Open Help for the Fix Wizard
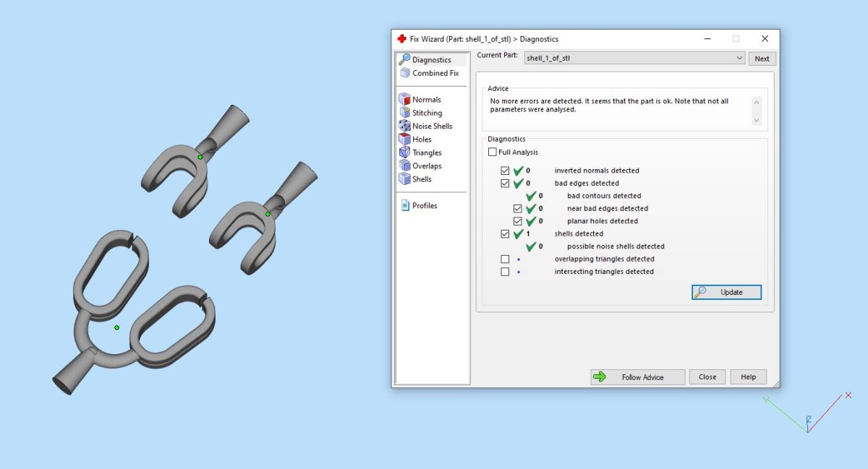The height and width of the screenshot is (469, 868). pos(749,377)
